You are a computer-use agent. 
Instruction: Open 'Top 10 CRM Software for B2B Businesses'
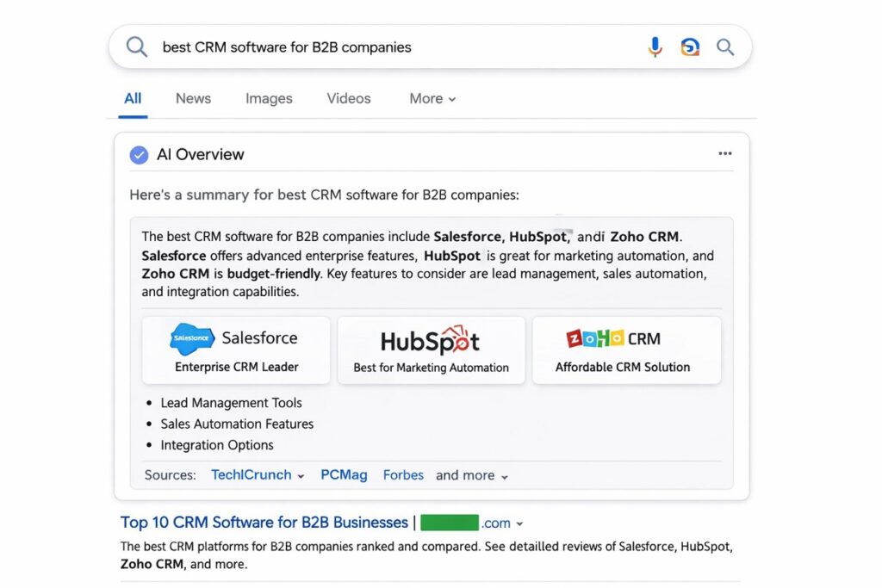tap(264, 523)
